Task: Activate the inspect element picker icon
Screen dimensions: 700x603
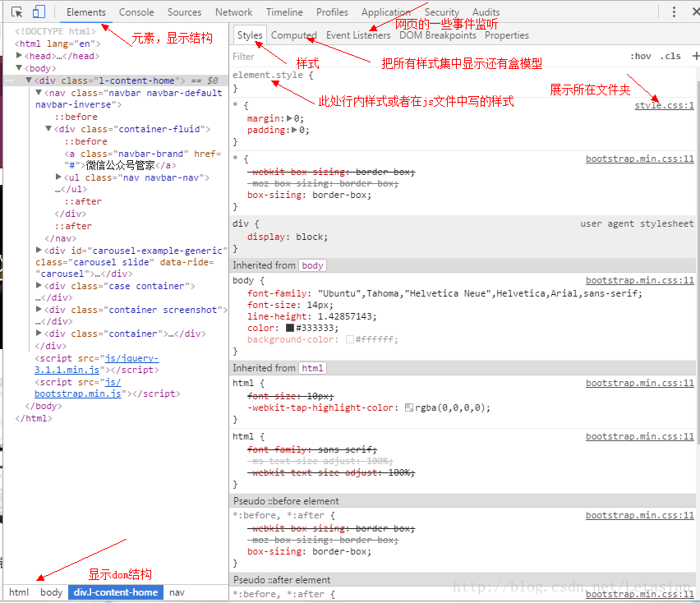Action: click(x=17, y=12)
